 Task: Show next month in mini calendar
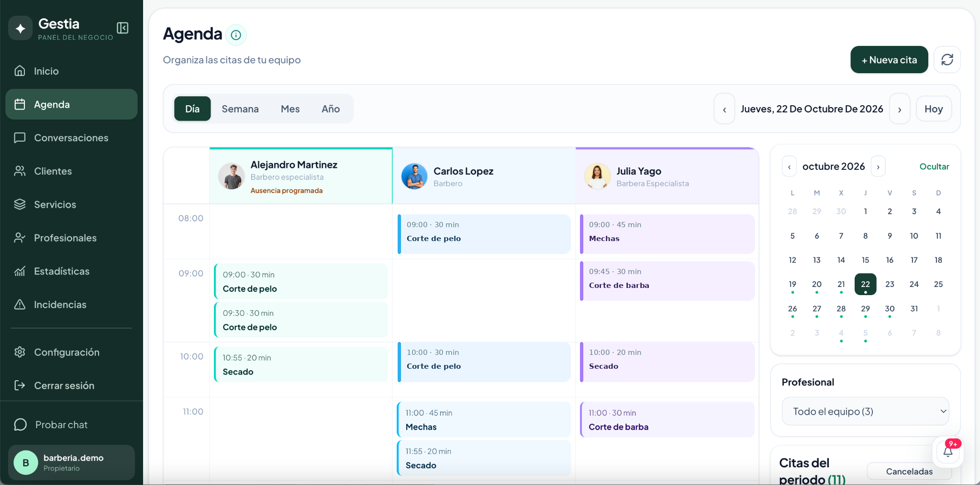878,166
